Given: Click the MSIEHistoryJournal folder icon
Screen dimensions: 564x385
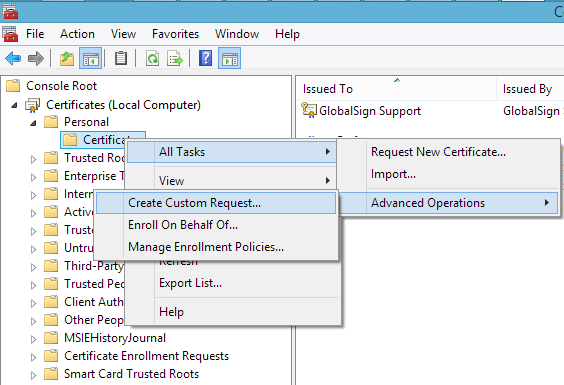Looking at the screenshot, I should click(51, 338).
